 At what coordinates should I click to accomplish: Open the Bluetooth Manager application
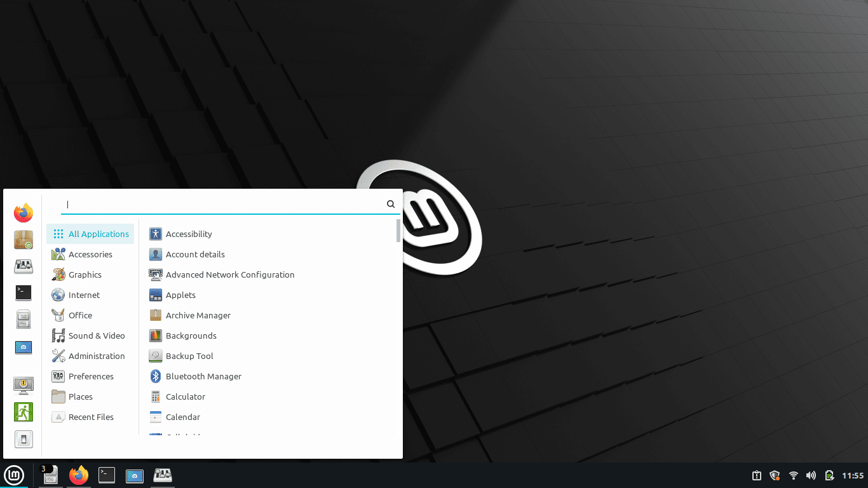[x=203, y=376]
